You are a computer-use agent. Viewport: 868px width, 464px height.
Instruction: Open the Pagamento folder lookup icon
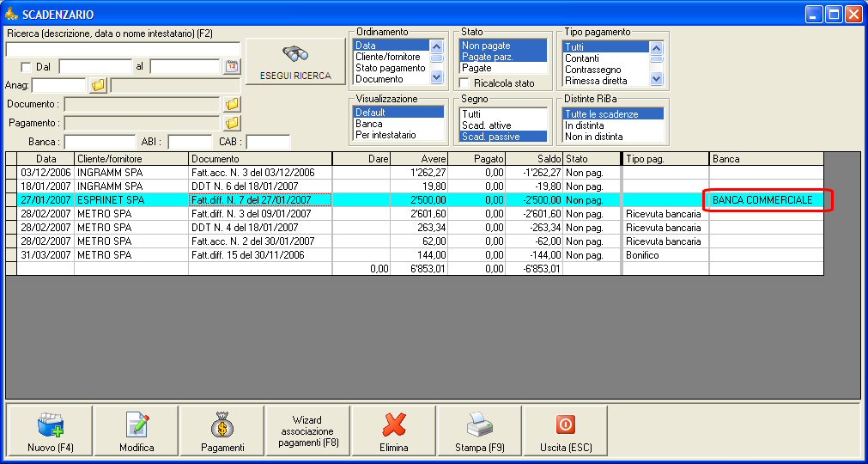tap(233, 122)
